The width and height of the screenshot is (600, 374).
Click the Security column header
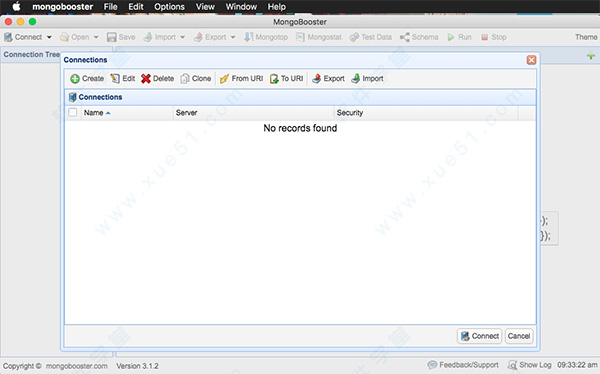coord(426,113)
